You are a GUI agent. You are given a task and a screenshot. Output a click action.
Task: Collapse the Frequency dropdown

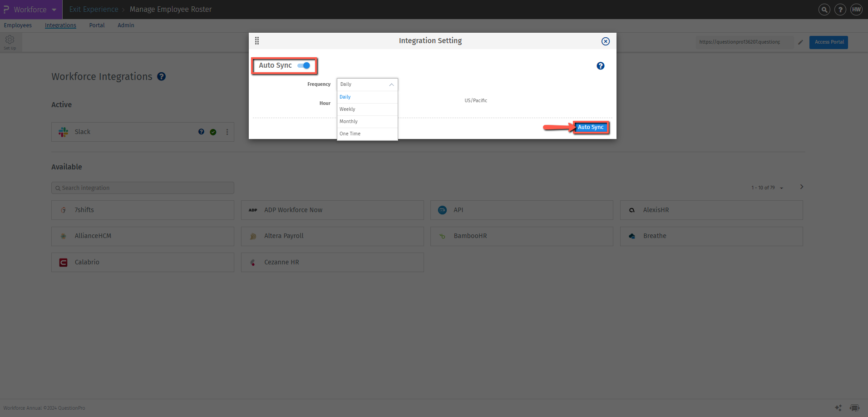pyautogui.click(x=391, y=84)
